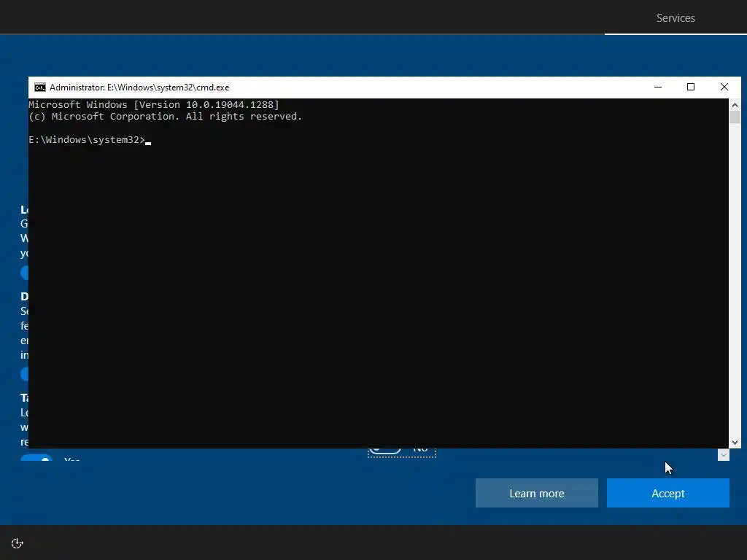Open the Learn more button
The height and width of the screenshot is (560, 747).
(536, 493)
